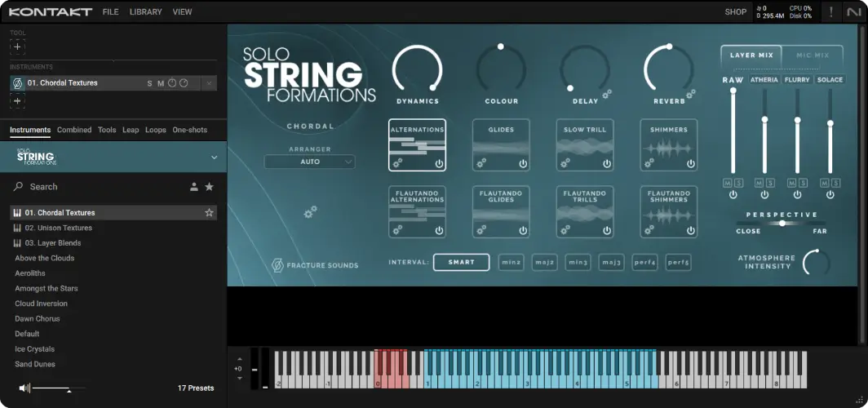Open the VIEW menu
The height and width of the screenshot is (408, 868).
(x=182, y=11)
